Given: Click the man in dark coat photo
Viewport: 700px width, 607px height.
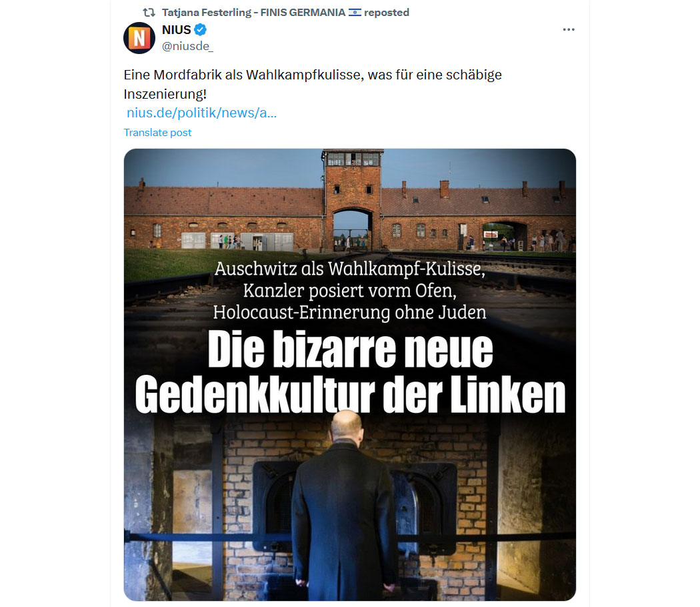Looking at the screenshot, I should 345,505.
